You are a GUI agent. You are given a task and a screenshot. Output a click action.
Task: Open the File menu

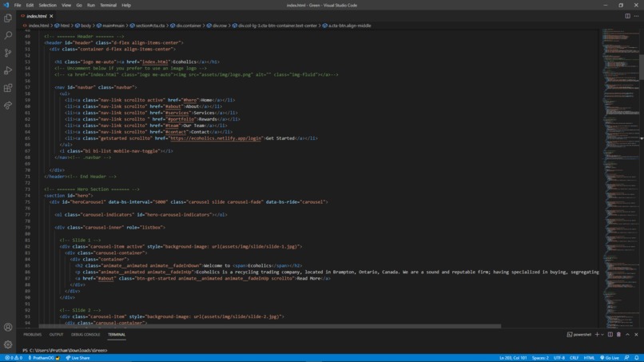tap(18, 6)
